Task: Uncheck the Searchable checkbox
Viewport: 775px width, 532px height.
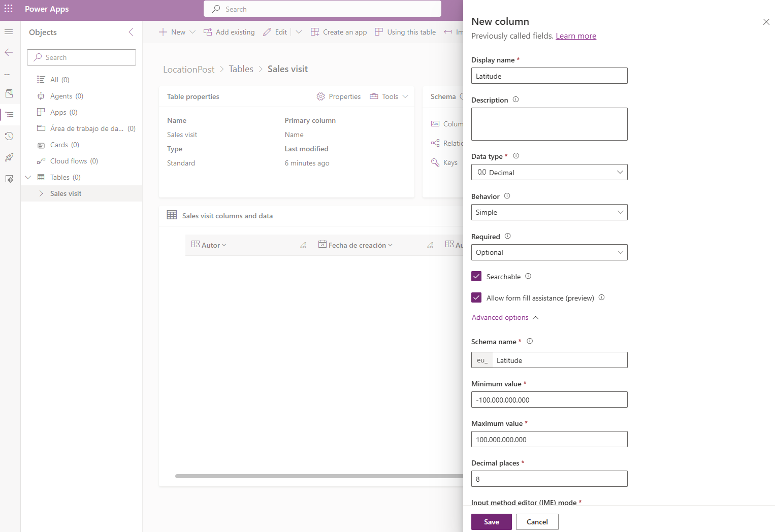Action: 476,276
